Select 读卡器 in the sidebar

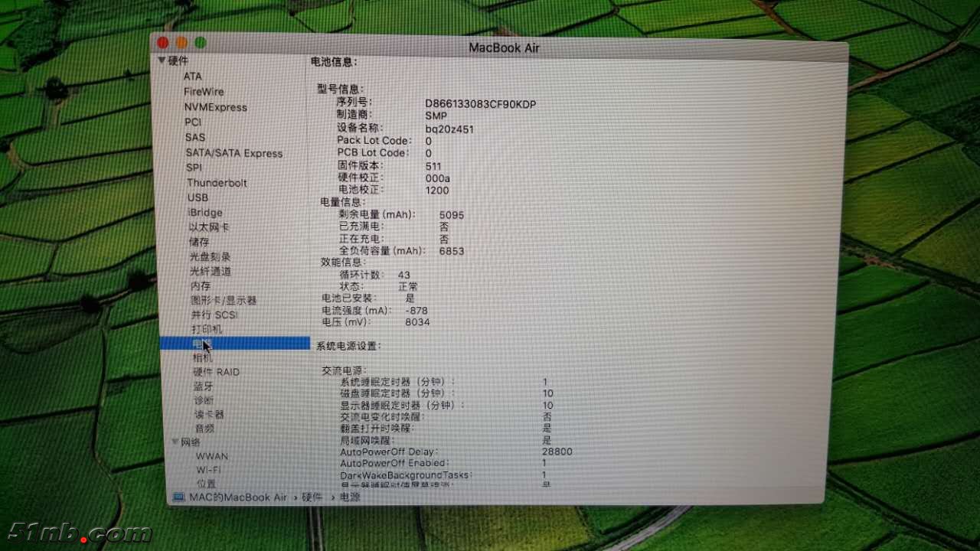pyautogui.click(x=209, y=415)
